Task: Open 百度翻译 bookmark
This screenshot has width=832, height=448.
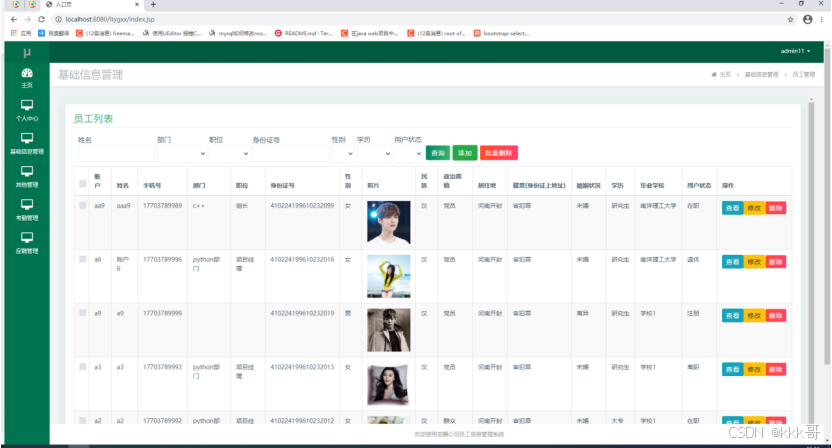Action: [54, 33]
